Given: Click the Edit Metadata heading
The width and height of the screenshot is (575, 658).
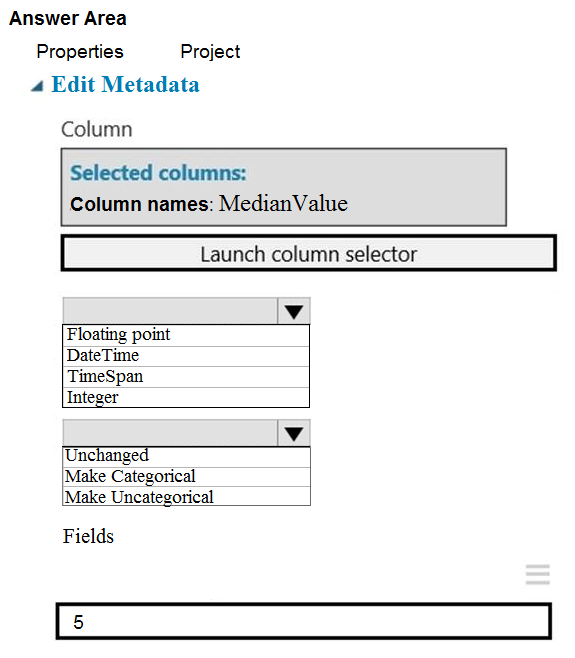Looking at the screenshot, I should point(125,84).
